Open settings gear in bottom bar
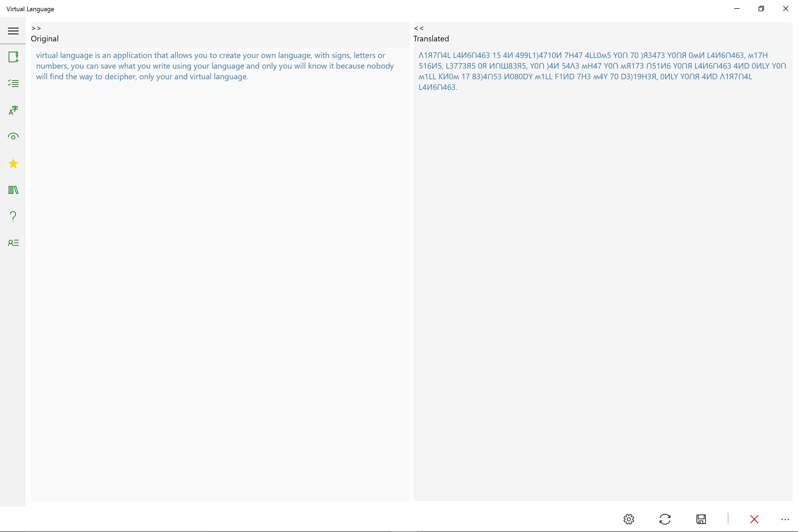798x532 pixels. click(x=629, y=519)
